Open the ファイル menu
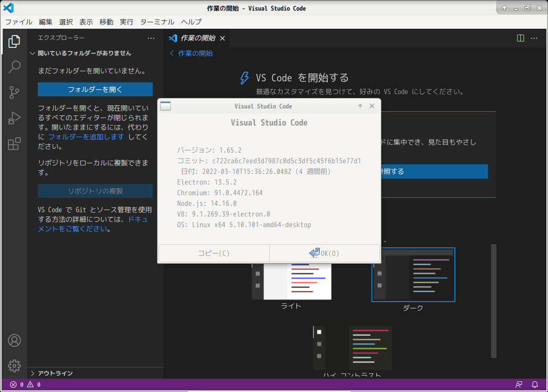The width and height of the screenshot is (548, 392). (19, 22)
